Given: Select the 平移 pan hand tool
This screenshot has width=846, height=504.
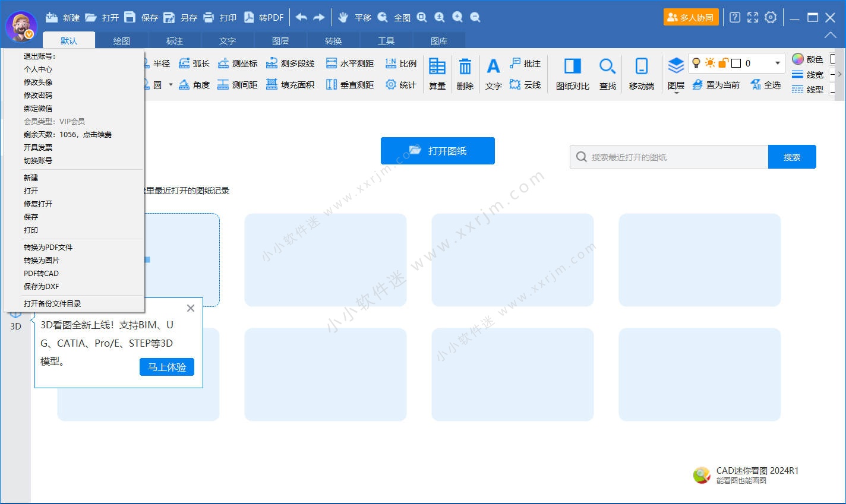Looking at the screenshot, I should [x=343, y=17].
